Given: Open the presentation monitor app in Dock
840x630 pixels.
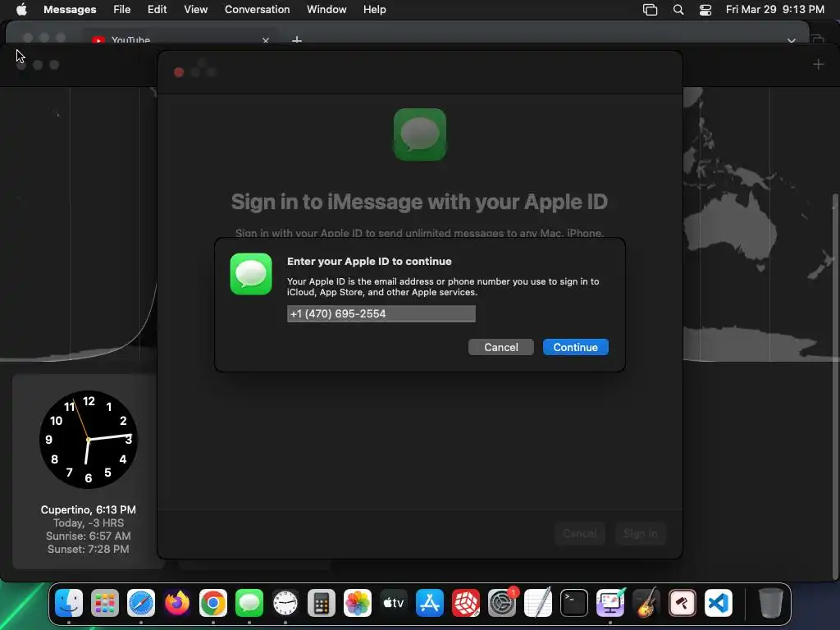Looking at the screenshot, I should [610, 603].
